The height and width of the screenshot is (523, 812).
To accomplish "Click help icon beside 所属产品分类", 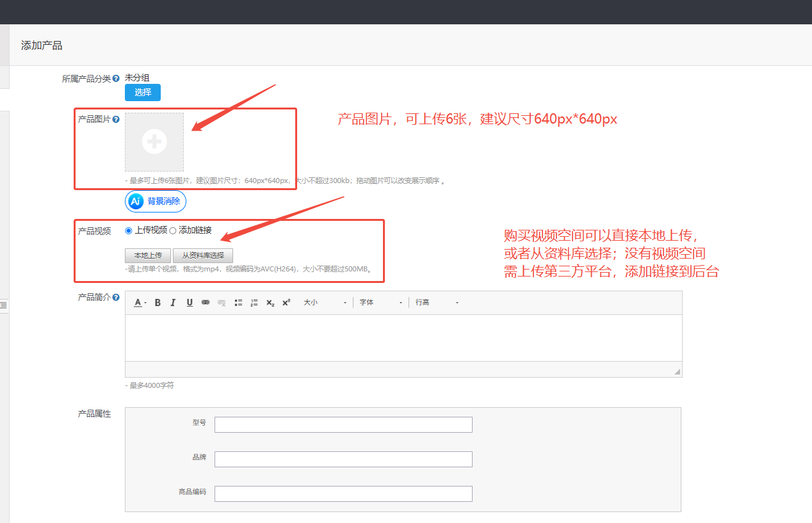I will [x=116, y=79].
